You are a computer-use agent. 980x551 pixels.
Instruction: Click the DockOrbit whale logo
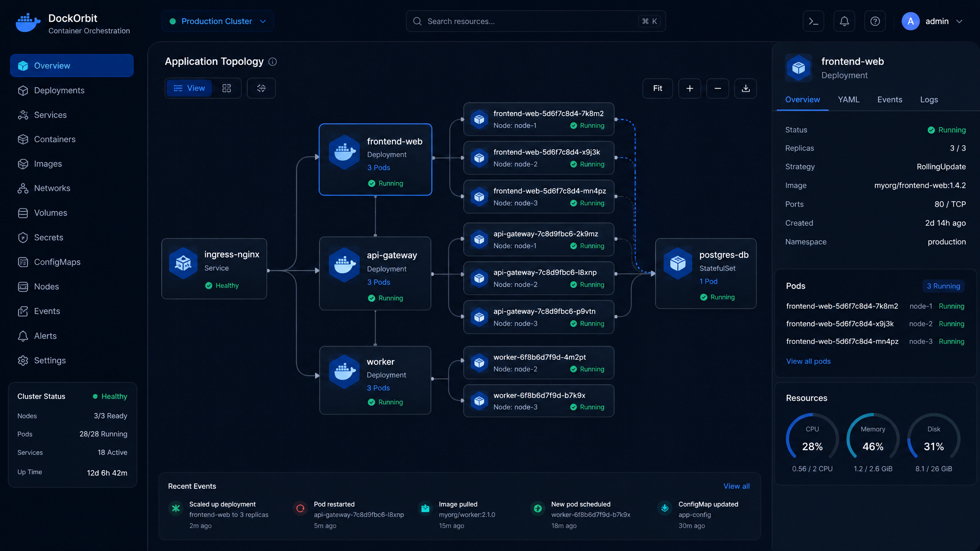28,22
